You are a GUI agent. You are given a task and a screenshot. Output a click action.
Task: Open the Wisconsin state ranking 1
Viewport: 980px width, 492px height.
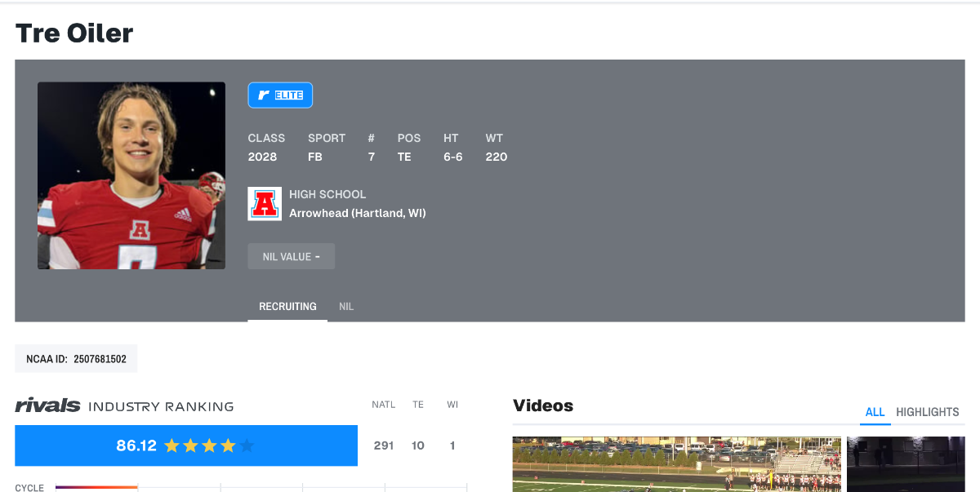coord(452,445)
